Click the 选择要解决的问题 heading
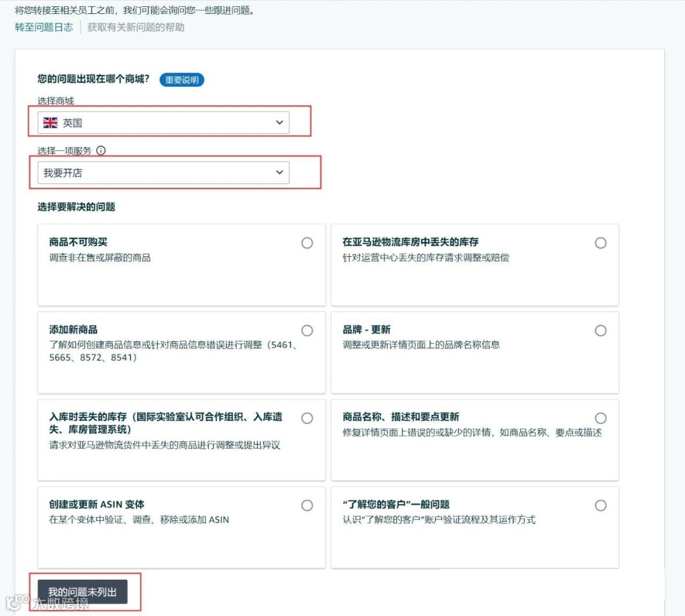Screen dimensions: 685x616 76,207
